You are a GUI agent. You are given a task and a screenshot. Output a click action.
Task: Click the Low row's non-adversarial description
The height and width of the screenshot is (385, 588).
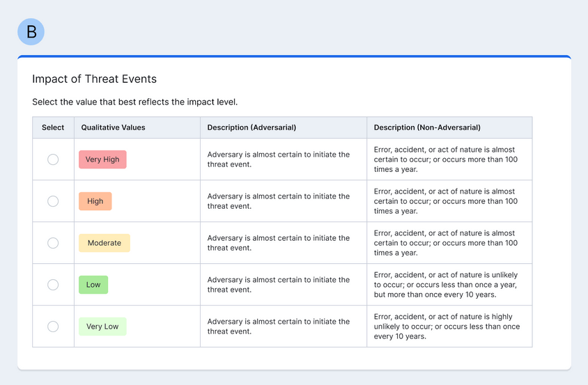(445, 285)
